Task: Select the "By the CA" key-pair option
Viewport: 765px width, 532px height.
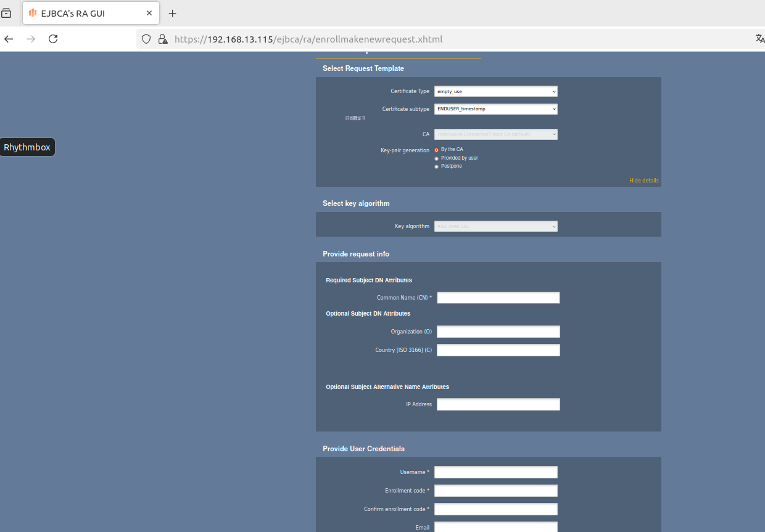Action: click(437, 150)
